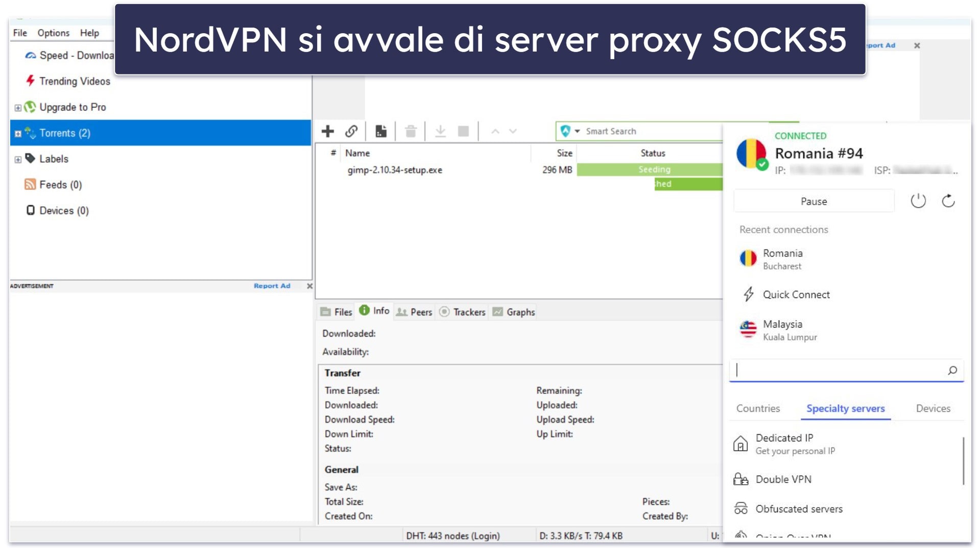This screenshot has height=548, width=980.
Task: Open the Help menu
Action: (x=89, y=33)
